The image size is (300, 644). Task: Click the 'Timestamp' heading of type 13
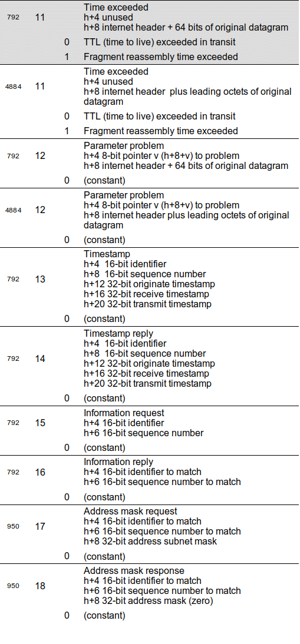(x=107, y=254)
